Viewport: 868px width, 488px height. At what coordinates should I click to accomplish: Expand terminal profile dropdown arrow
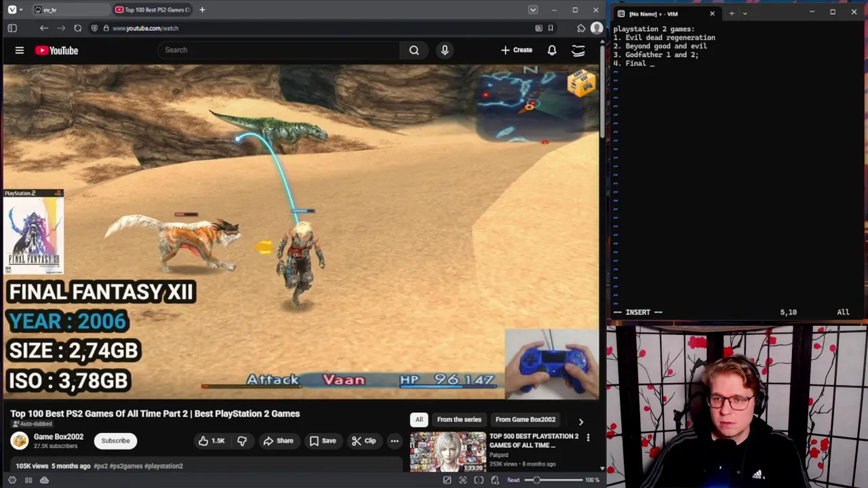click(x=745, y=14)
